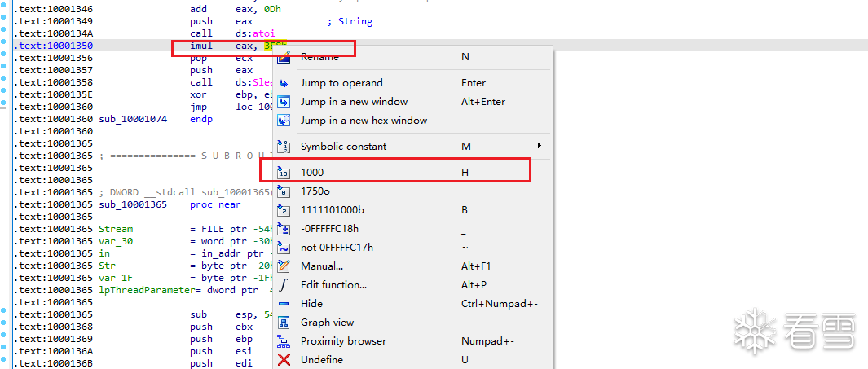The image size is (868, 369).
Task: Open Graph view from context menu
Action: (327, 323)
